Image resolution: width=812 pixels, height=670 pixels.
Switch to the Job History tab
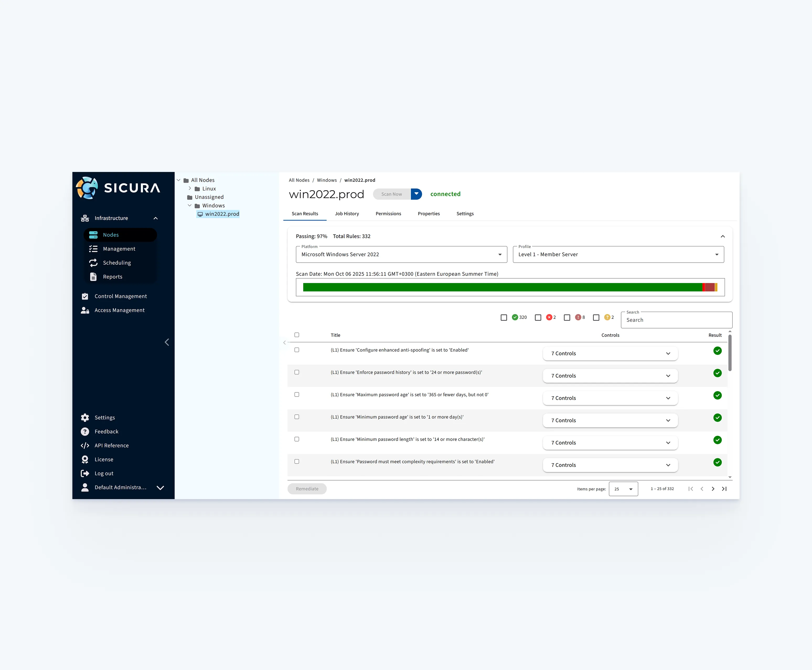pos(347,214)
